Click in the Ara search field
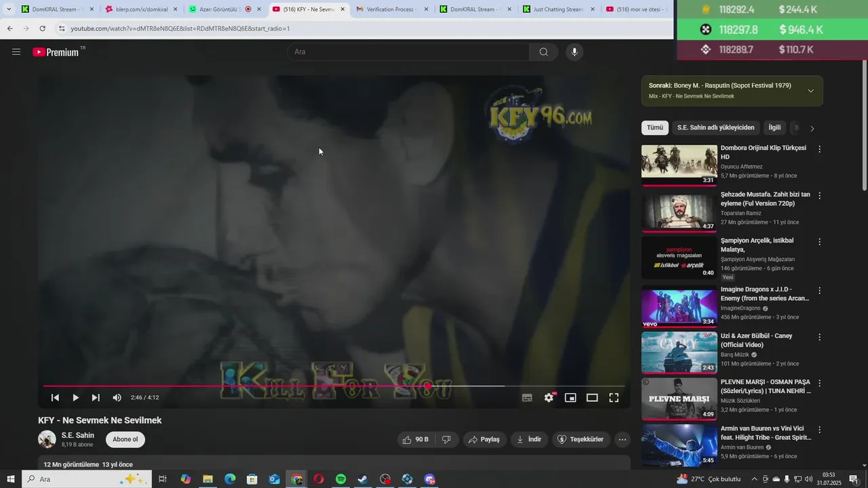The width and height of the screenshot is (868, 488). pos(408,52)
